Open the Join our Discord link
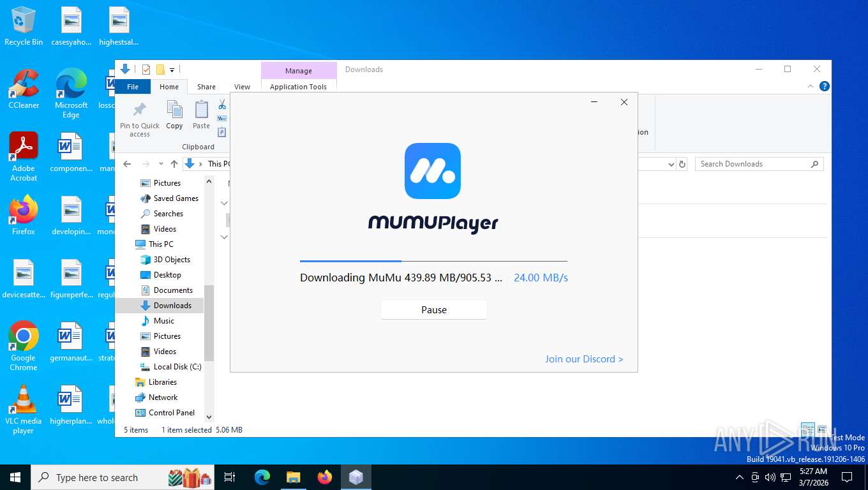Viewport: 868px width, 490px height. [x=584, y=359]
